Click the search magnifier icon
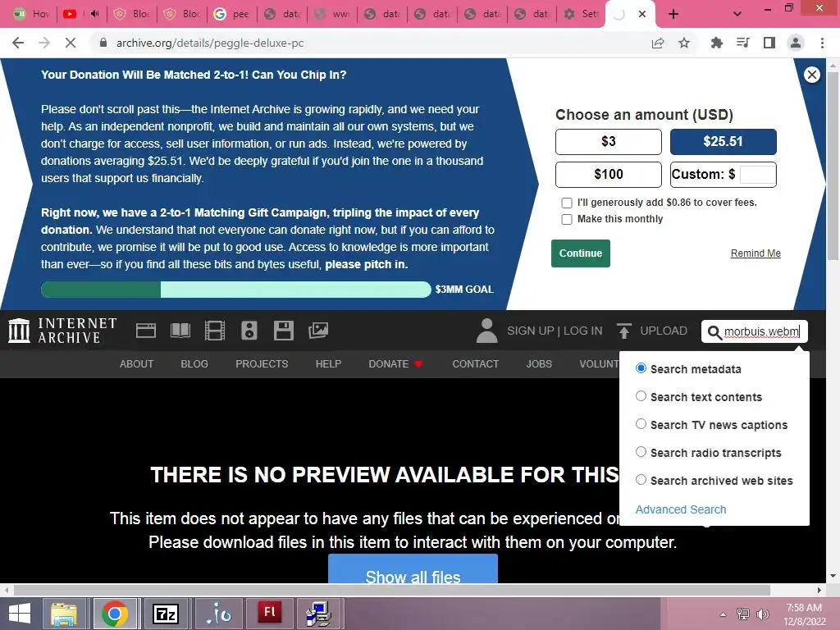The image size is (840, 630). (x=714, y=332)
